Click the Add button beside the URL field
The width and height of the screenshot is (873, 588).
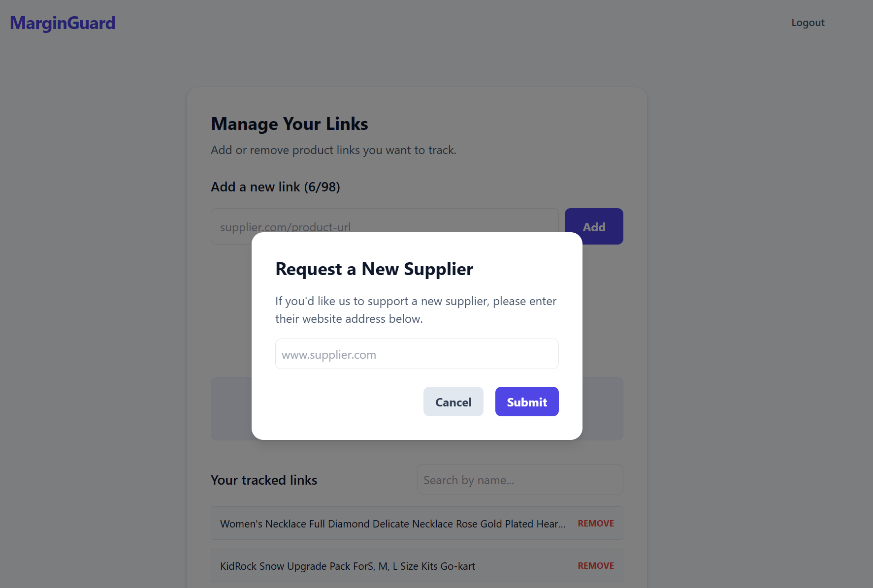coord(594,226)
